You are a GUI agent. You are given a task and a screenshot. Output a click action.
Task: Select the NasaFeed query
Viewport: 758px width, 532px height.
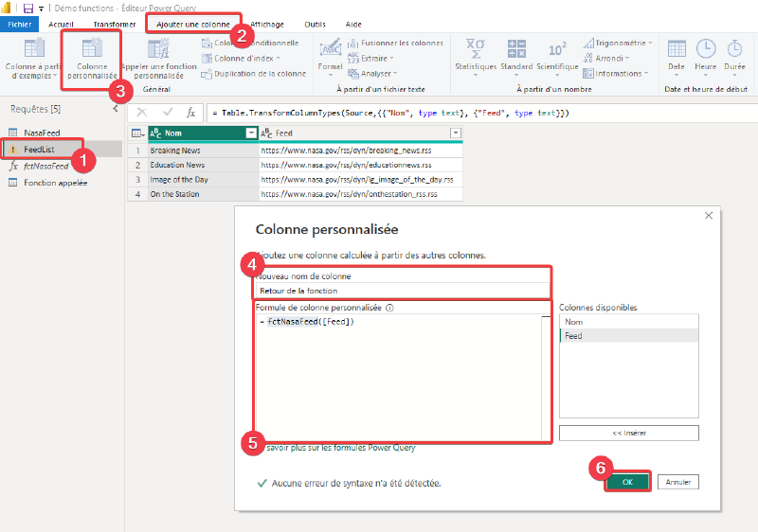[42, 133]
